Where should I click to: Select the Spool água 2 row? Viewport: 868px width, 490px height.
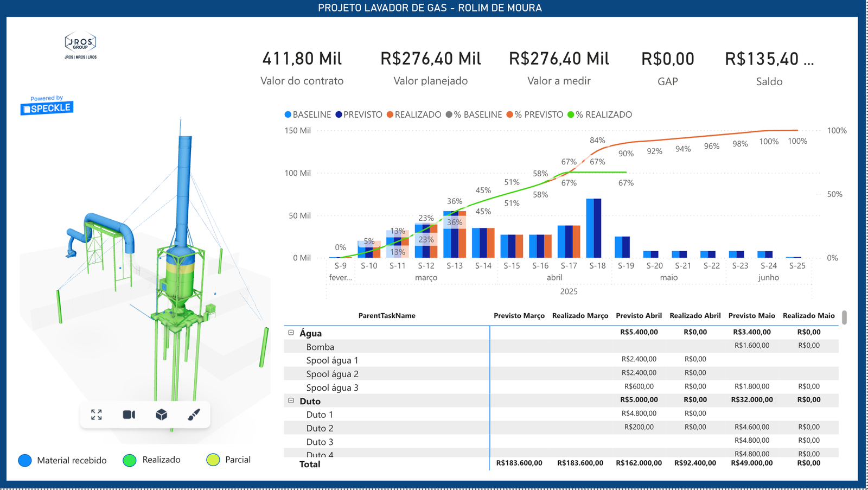pos(332,374)
